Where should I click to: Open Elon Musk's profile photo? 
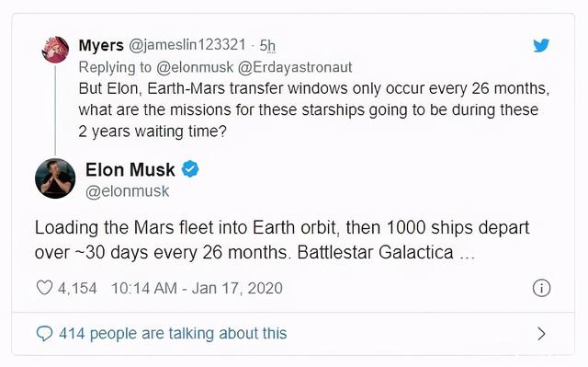(x=55, y=178)
